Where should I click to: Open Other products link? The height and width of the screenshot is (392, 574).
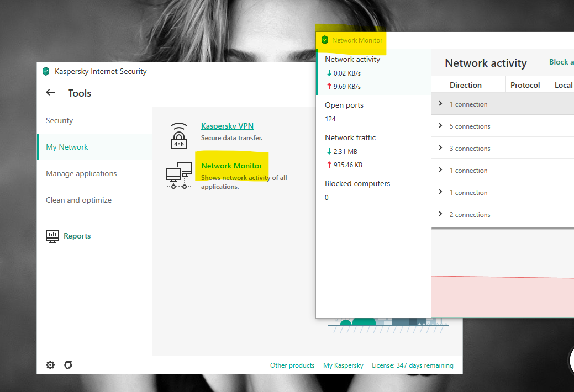(x=292, y=365)
